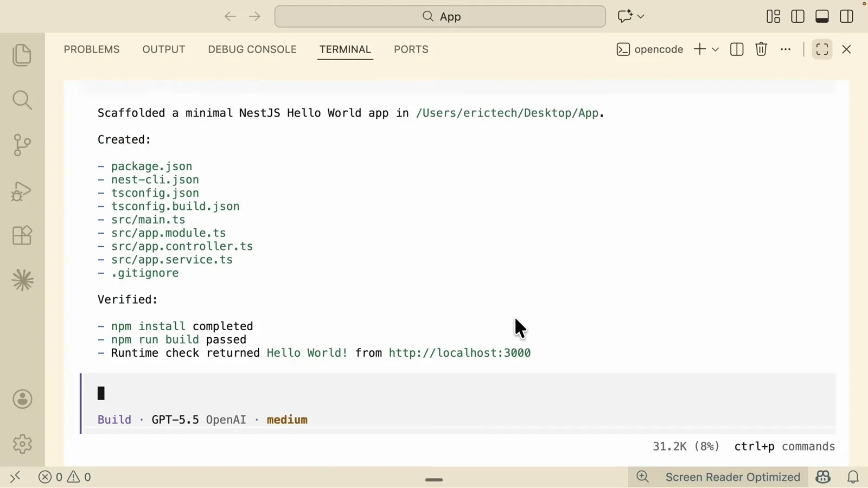Click the Hello World! output text
Screen dimensions: 868x488
click(307, 353)
